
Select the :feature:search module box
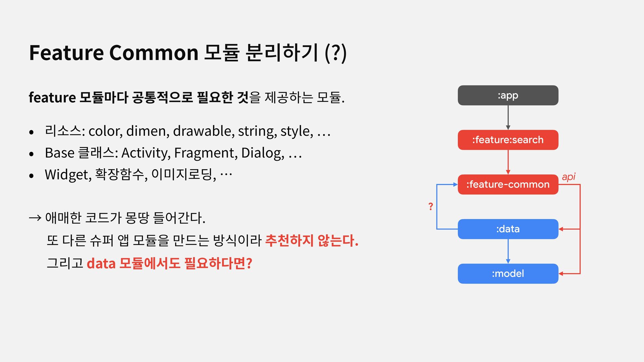508,140
